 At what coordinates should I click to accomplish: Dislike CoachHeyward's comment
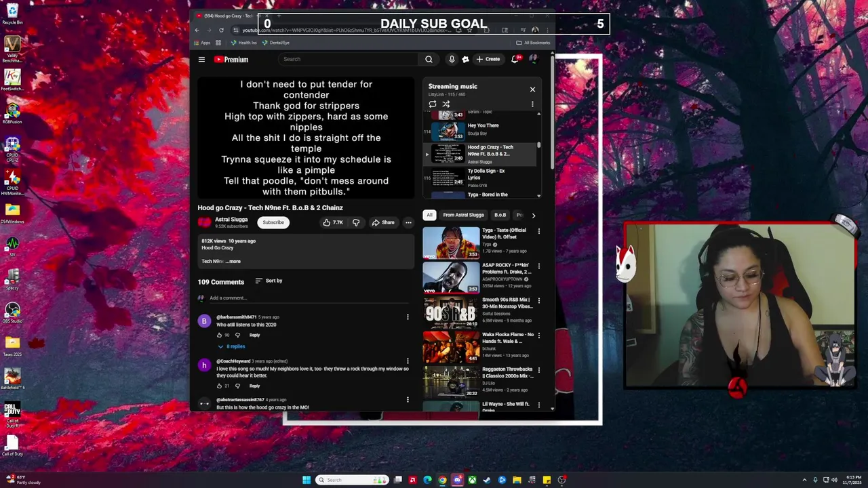coord(237,386)
